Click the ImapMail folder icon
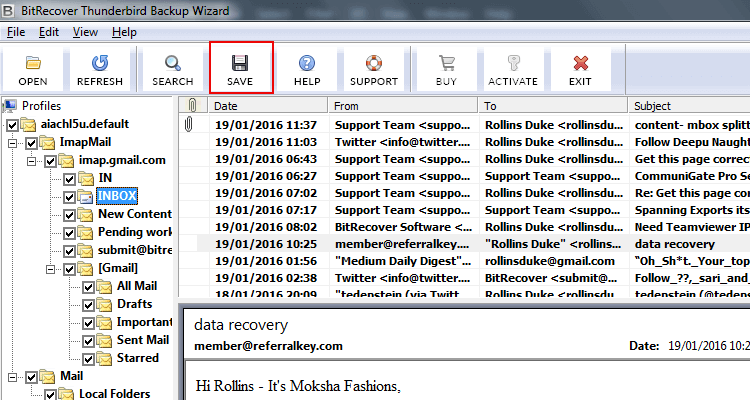Image resolution: width=750 pixels, height=400 pixels. point(47,142)
